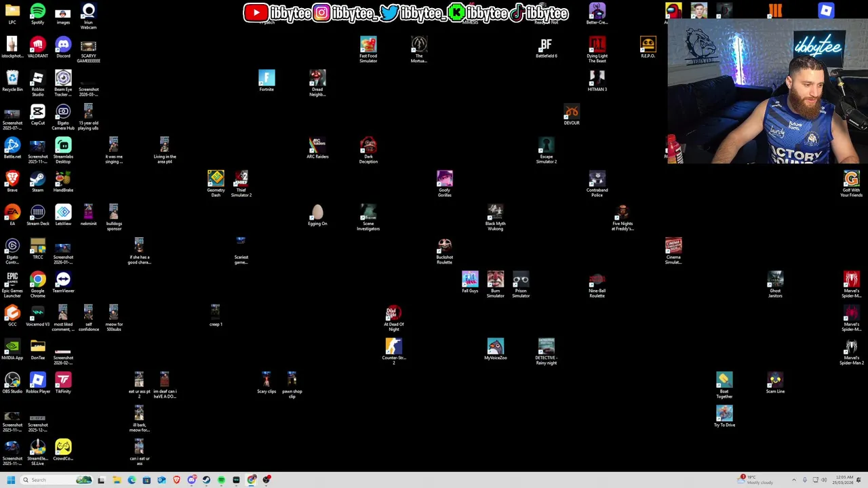Launch Google Chrome from the desktop

37,285
